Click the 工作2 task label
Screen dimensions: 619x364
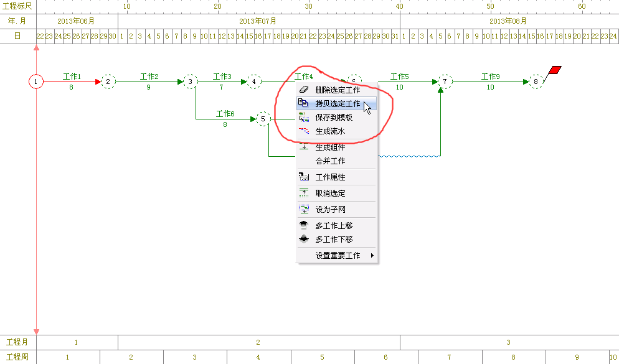click(x=149, y=76)
